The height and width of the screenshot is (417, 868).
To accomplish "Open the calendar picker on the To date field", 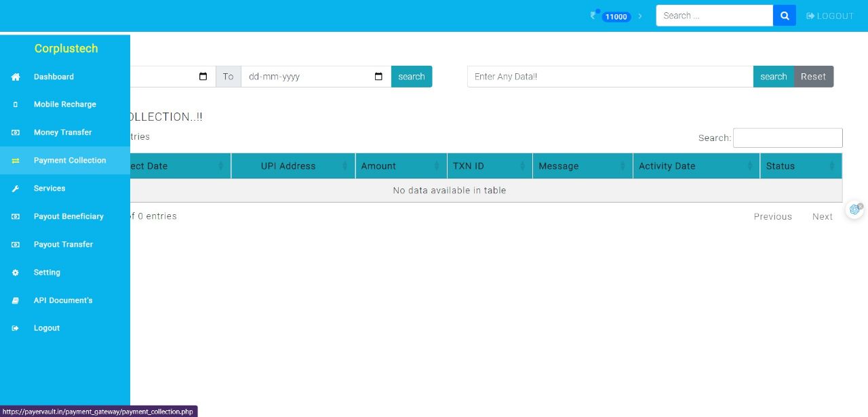I will 378,77.
